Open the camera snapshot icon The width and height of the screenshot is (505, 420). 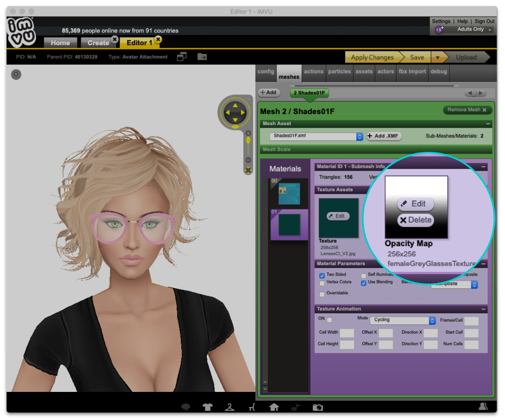click(318, 407)
